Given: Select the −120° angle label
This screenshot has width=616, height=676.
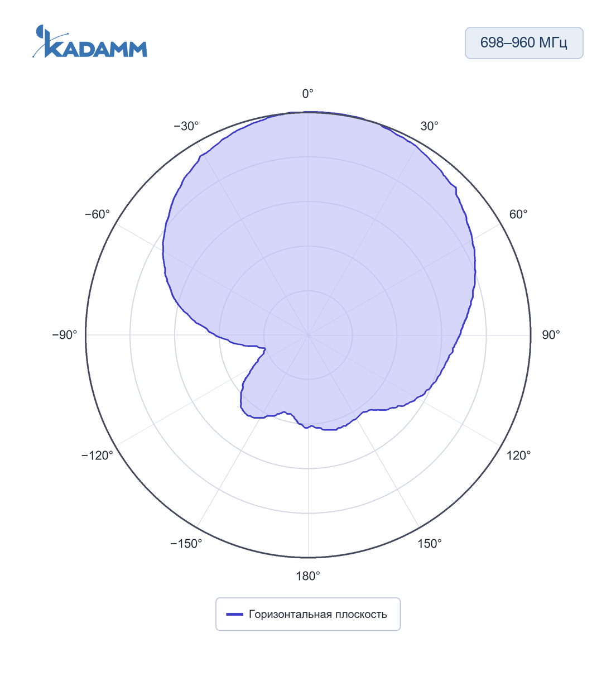Looking at the screenshot, I should click(x=98, y=456).
